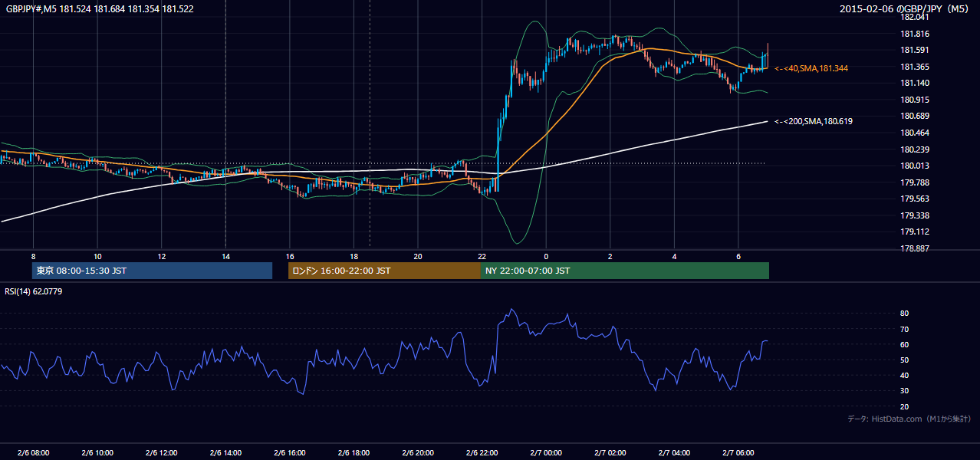
Task: Click RSI axis level 70
Action: [904, 329]
